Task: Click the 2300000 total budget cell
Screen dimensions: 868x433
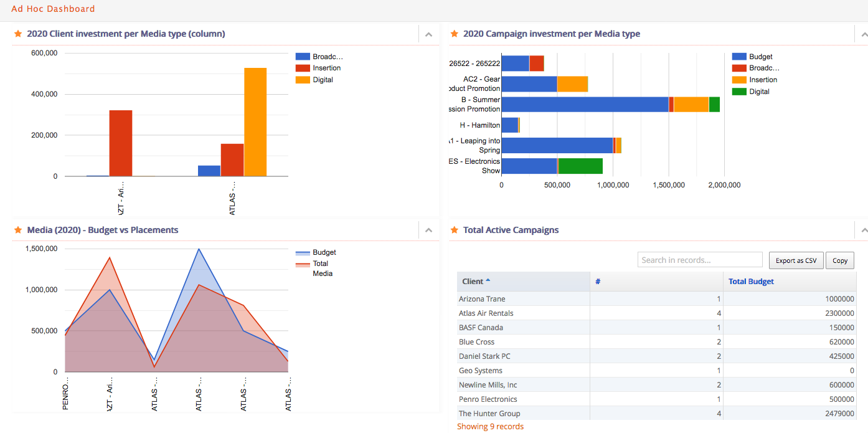Action: (x=790, y=313)
